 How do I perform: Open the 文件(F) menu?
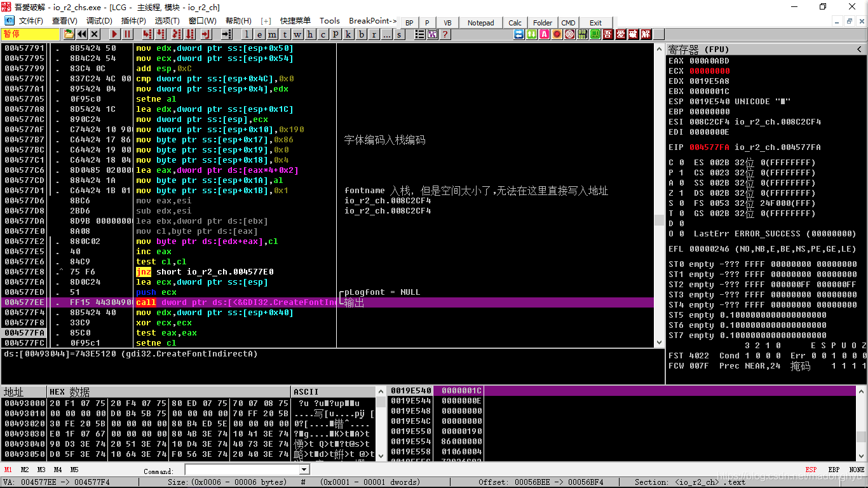point(30,21)
